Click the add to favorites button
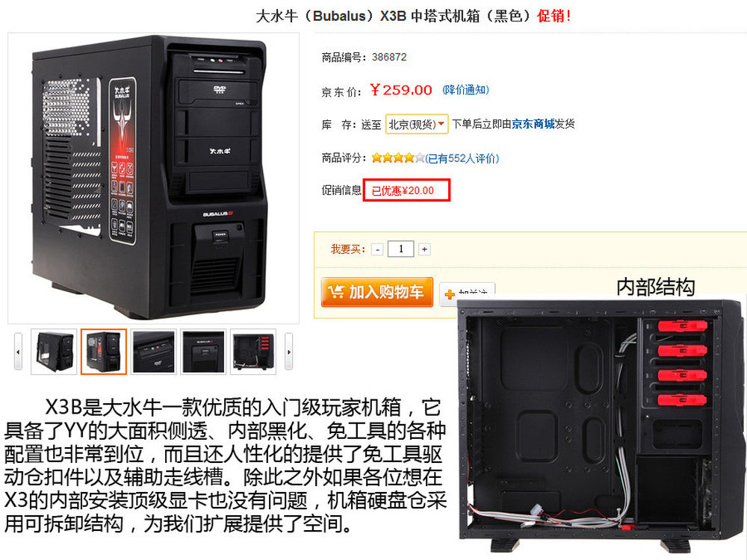 (x=468, y=291)
